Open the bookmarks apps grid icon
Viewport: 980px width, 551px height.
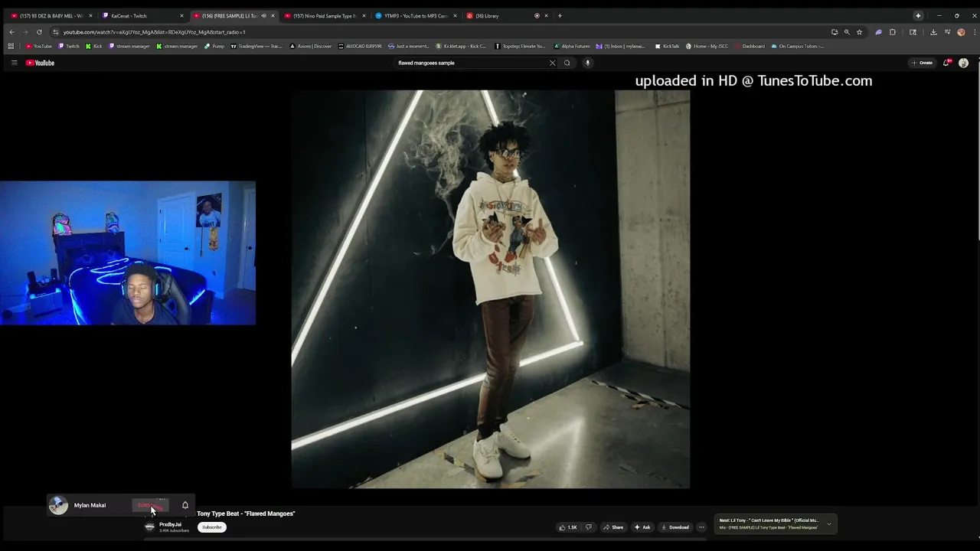click(x=11, y=46)
